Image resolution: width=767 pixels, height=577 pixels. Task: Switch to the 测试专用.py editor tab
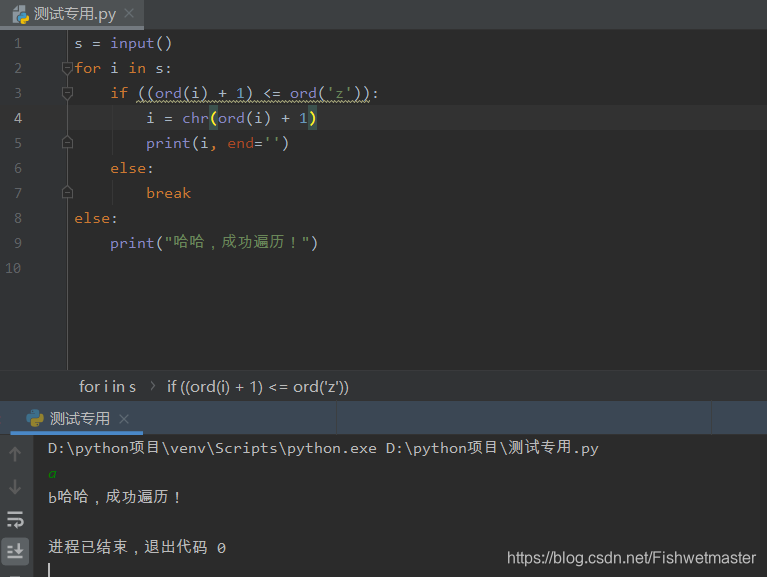coord(72,14)
